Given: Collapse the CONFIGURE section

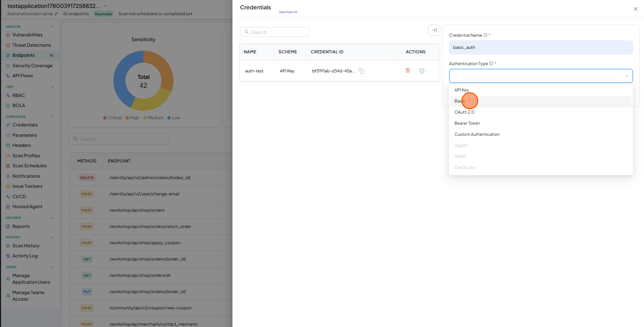Looking at the screenshot, I should (x=53, y=117).
